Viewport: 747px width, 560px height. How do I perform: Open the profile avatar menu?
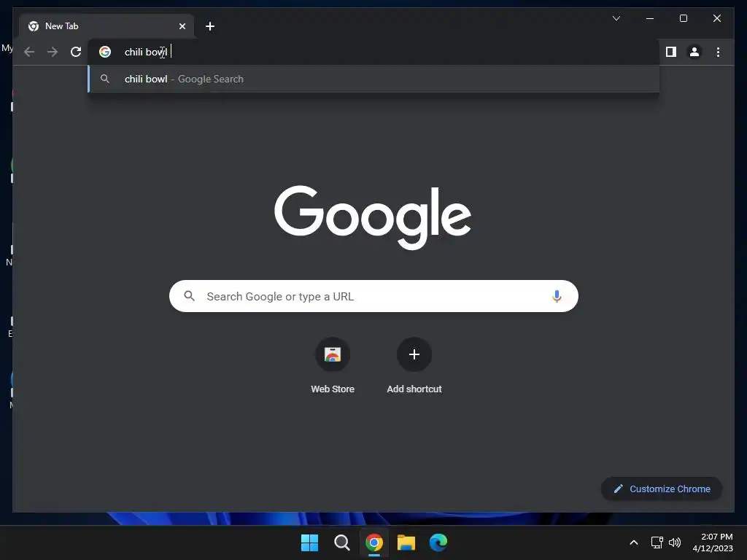point(694,52)
